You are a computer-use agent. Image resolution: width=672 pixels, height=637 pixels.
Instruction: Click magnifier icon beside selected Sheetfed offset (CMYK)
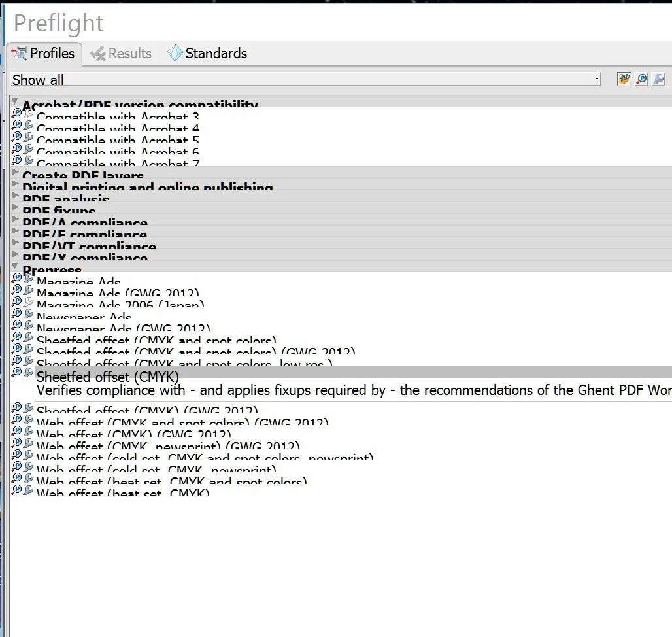coord(16,372)
